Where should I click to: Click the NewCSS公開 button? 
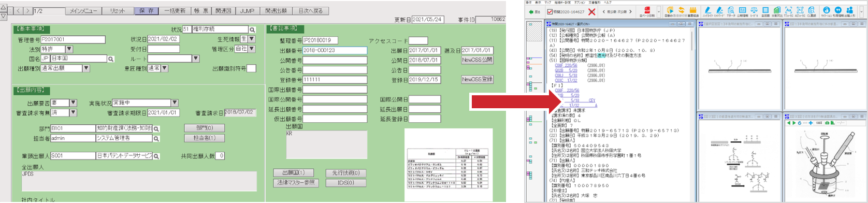(x=477, y=60)
